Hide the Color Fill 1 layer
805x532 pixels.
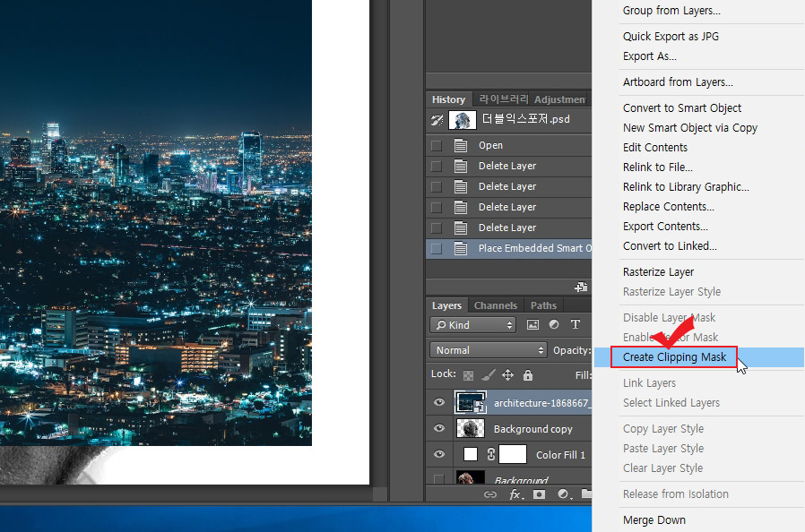[x=439, y=454]
